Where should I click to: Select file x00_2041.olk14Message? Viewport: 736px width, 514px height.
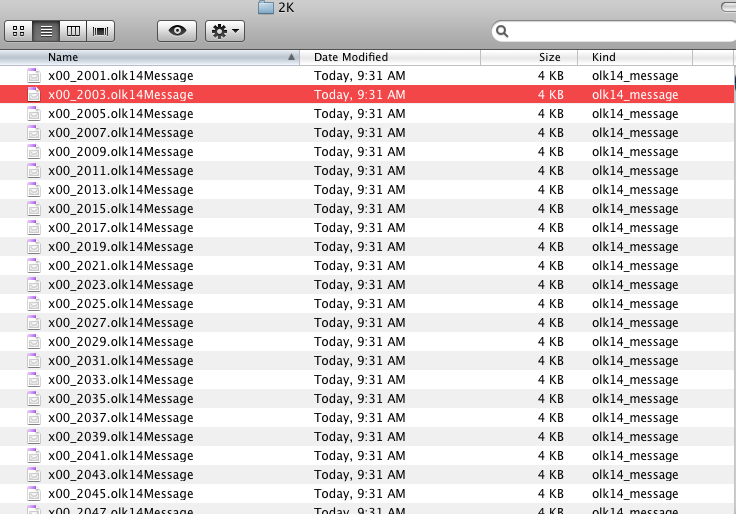point(366,456)
